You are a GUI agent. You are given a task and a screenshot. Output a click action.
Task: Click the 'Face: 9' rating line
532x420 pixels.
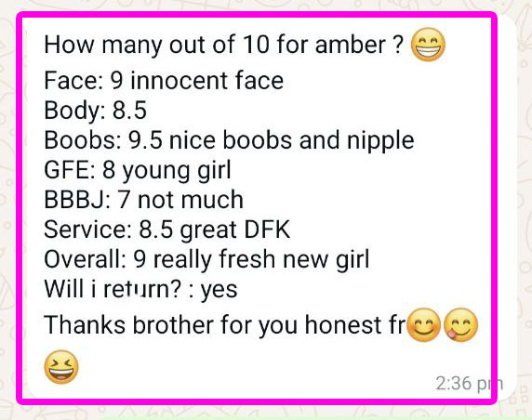164,81
